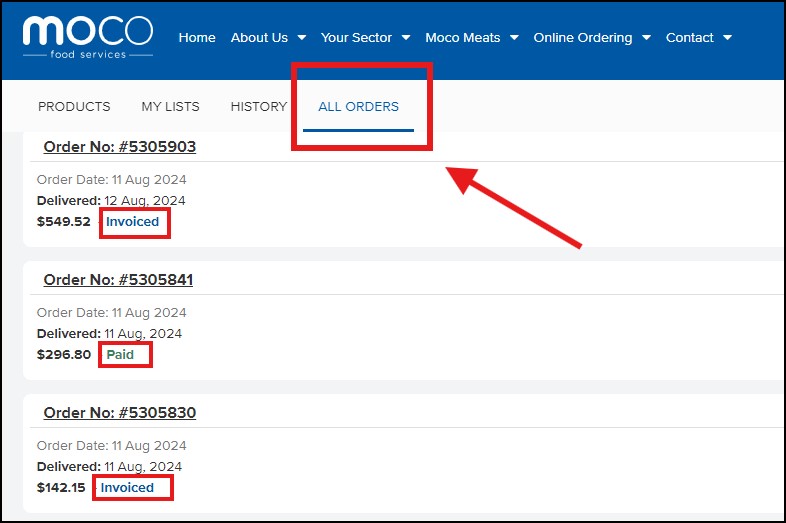
Task: Click the About Us menu item
Action: [x=259, y=38]
